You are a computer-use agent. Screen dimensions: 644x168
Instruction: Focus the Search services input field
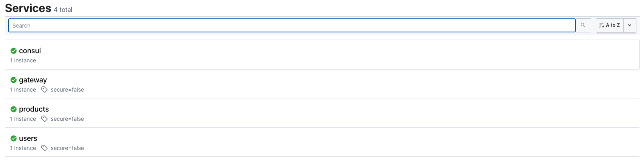click(x=292, y=25)
